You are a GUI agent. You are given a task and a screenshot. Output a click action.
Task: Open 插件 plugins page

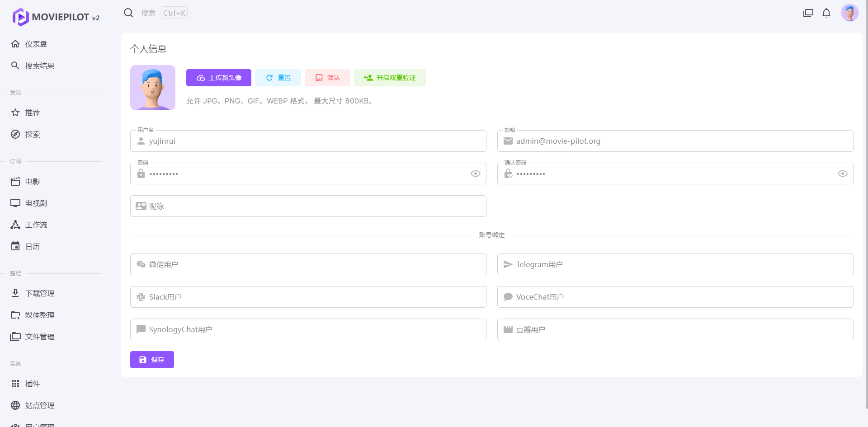click(x=33, y=384)
